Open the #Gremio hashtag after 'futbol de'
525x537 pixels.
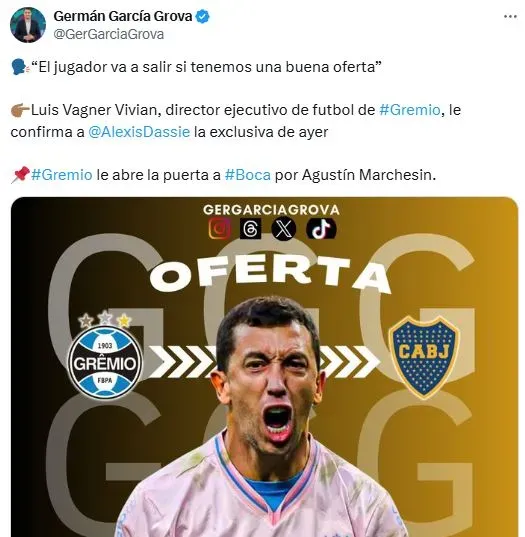(x=410, y=110)
